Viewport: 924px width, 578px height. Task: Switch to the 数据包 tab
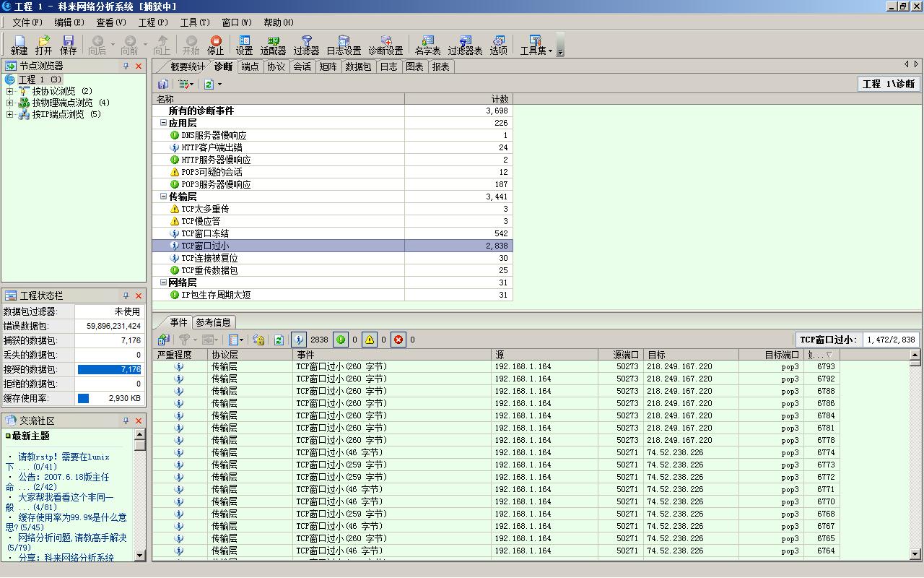pyautogui.click(x=358, y=66)
